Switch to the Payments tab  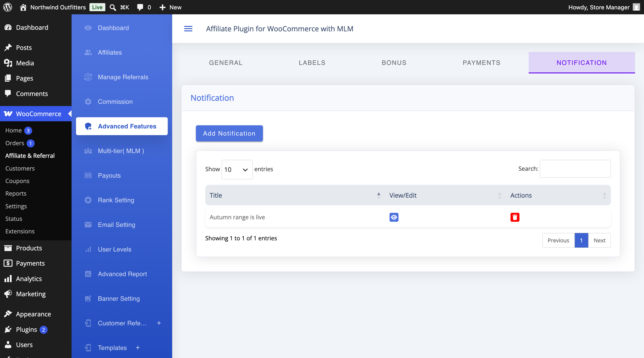point(481,63)
